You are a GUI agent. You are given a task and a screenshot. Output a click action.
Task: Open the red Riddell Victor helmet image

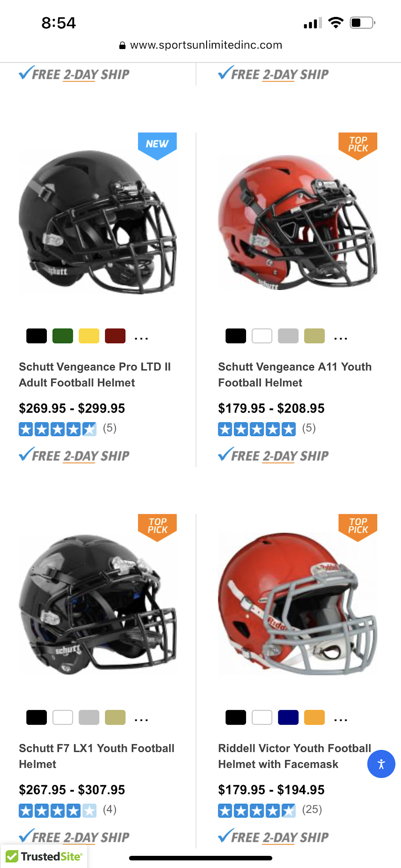[297, 603]
